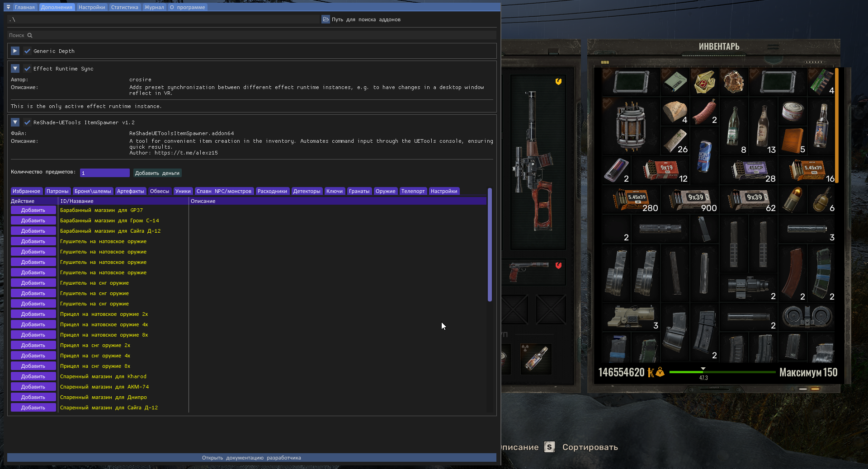Uncheck ReShade-UETools ItemSpawner addon
Viewport: 868px width, 469px height.
(27, 122)
